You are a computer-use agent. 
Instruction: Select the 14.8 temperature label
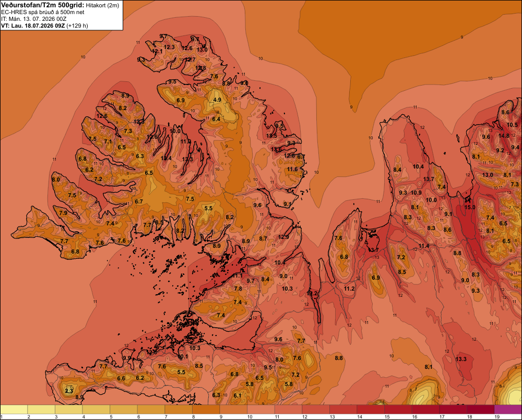pos(504,136)
